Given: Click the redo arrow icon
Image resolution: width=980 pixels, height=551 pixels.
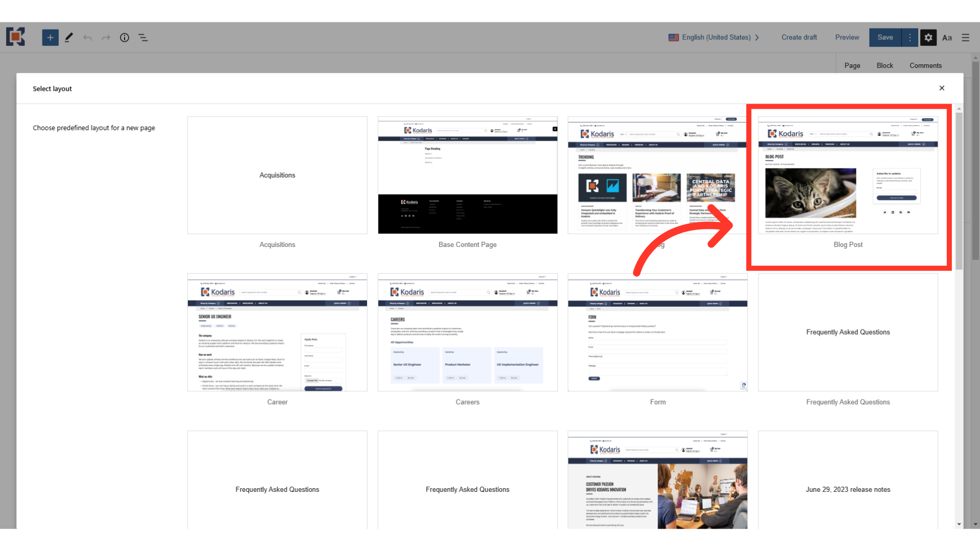Looking at the screenshot, I should pyautogui.click(x=106, y=37).
